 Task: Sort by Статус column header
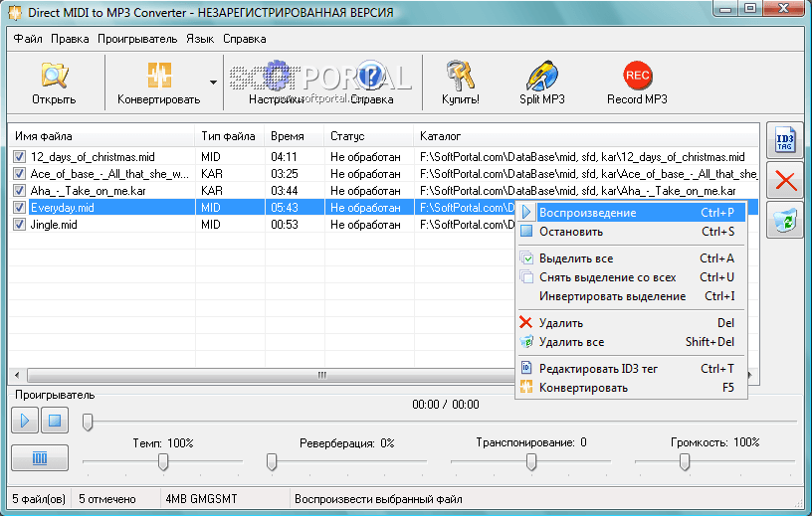click(368, 136)
